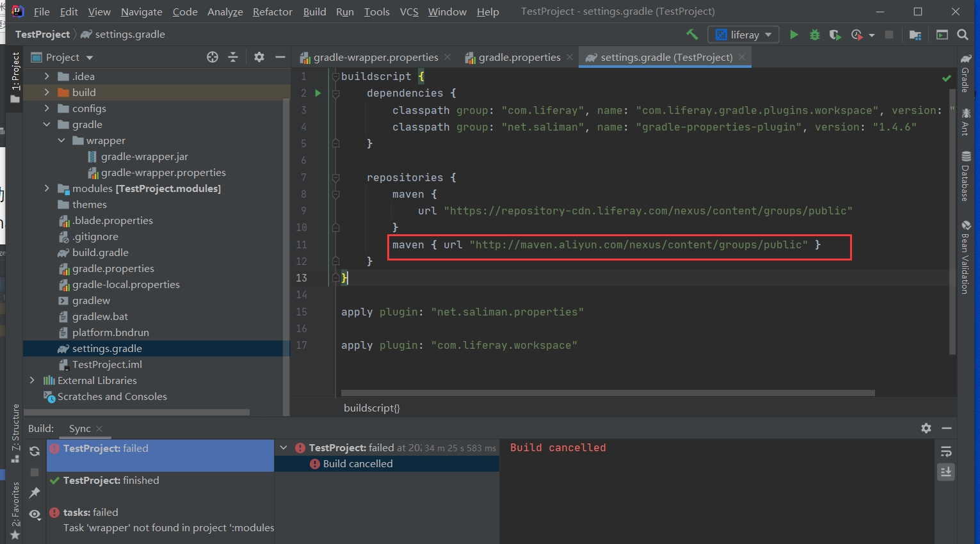980x544 pixels.
Task: Open 2: Favorites side tool button
Action: 15,511
